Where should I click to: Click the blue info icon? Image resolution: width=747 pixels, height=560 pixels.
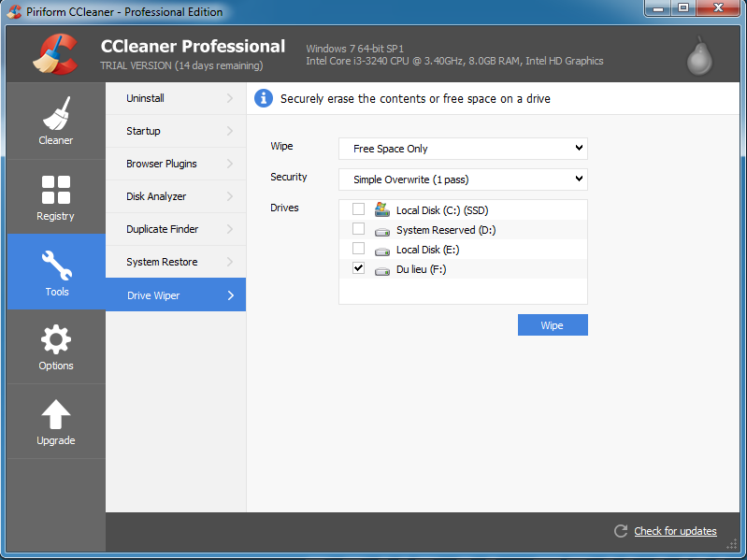(x=264, y=98)
